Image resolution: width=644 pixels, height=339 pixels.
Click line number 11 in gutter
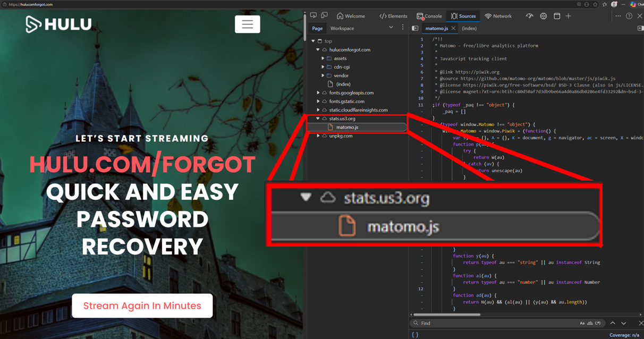(421, 105)
